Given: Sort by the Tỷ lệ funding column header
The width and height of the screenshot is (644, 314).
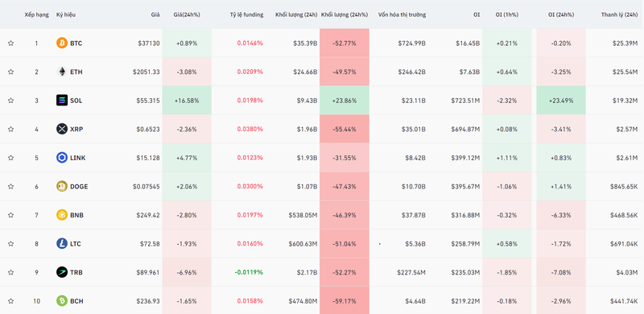Looking at the screenshot, I should click(x=246, y=14).
